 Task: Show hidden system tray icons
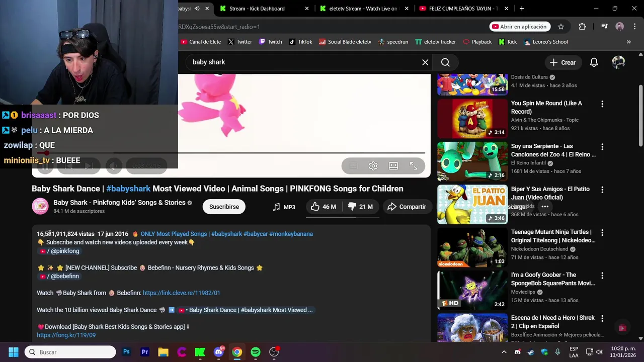point(504,352)
